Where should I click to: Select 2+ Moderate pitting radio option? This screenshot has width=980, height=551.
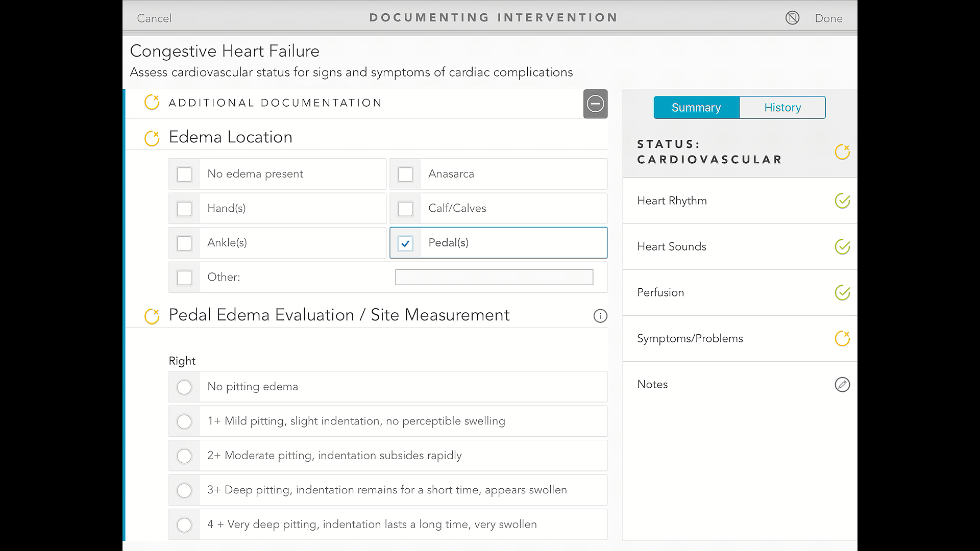tap(184, 456)
